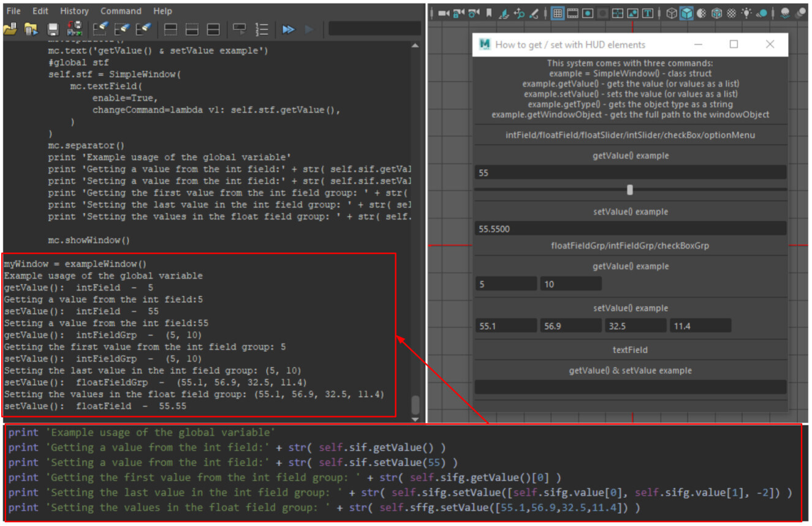The image size is (812, 526).
Task: Click the 'mc.separator()' code line
Action: pyautogui.click(x=86, y=146)
